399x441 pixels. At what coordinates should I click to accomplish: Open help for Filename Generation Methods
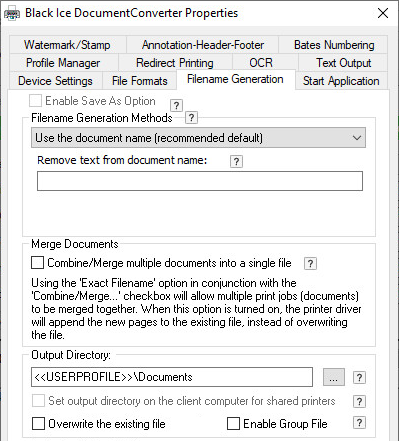(x=191, y=118)
